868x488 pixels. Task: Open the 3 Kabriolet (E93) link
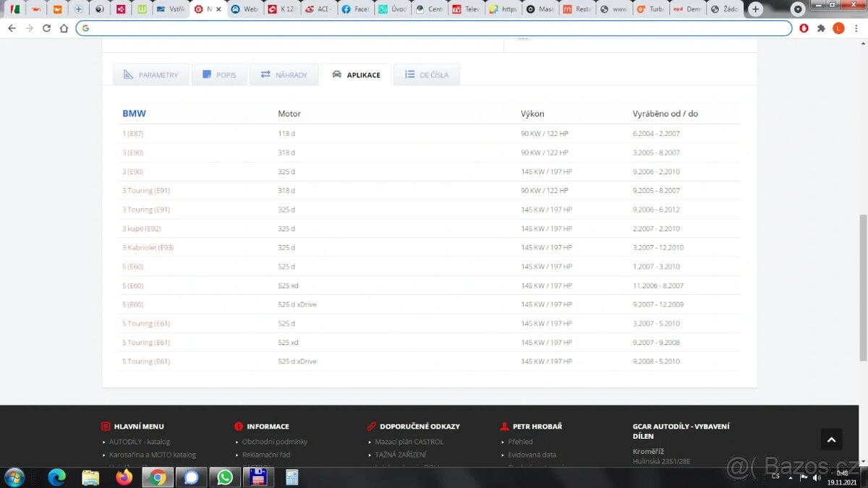(148, 247)
